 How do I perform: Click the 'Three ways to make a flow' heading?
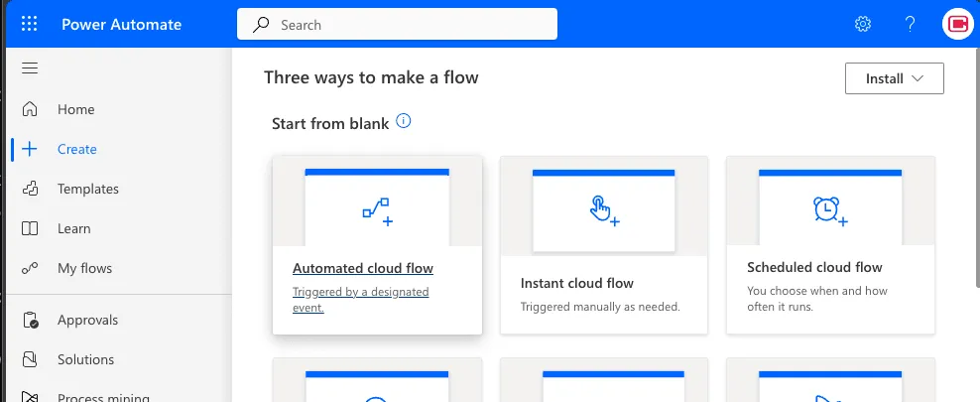pyautogui.click(x=371, y=77)
